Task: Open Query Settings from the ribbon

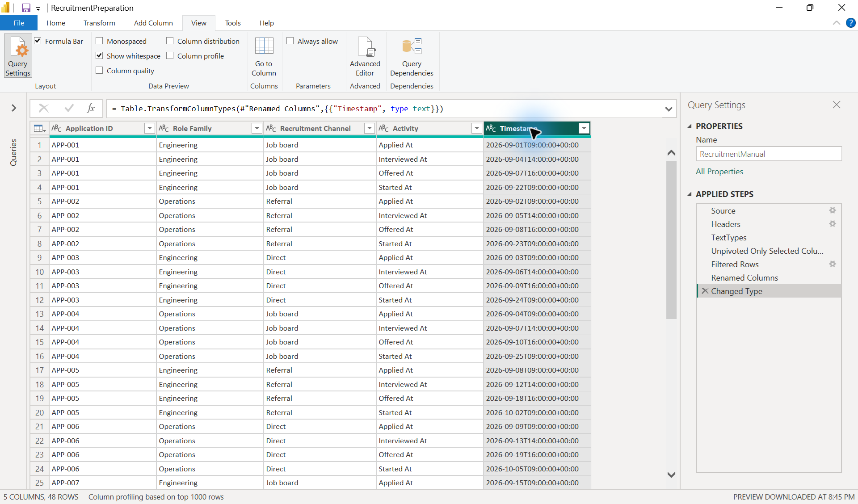Action: click(x=18, y=56)
